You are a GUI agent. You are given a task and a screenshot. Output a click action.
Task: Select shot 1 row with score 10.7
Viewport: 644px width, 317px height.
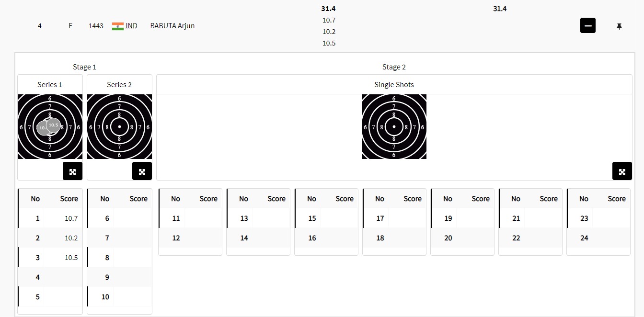50,218
